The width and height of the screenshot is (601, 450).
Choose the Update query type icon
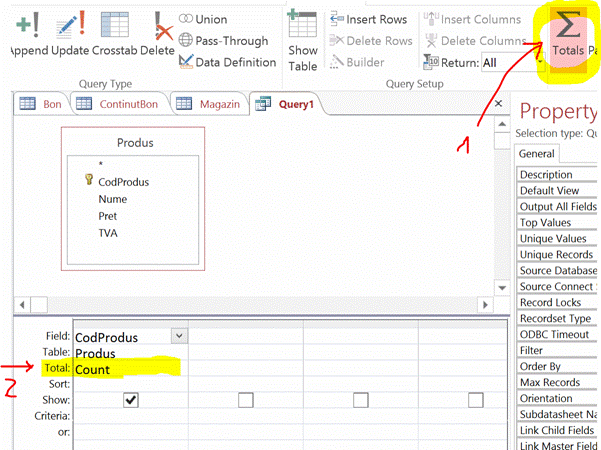(69, 22)
